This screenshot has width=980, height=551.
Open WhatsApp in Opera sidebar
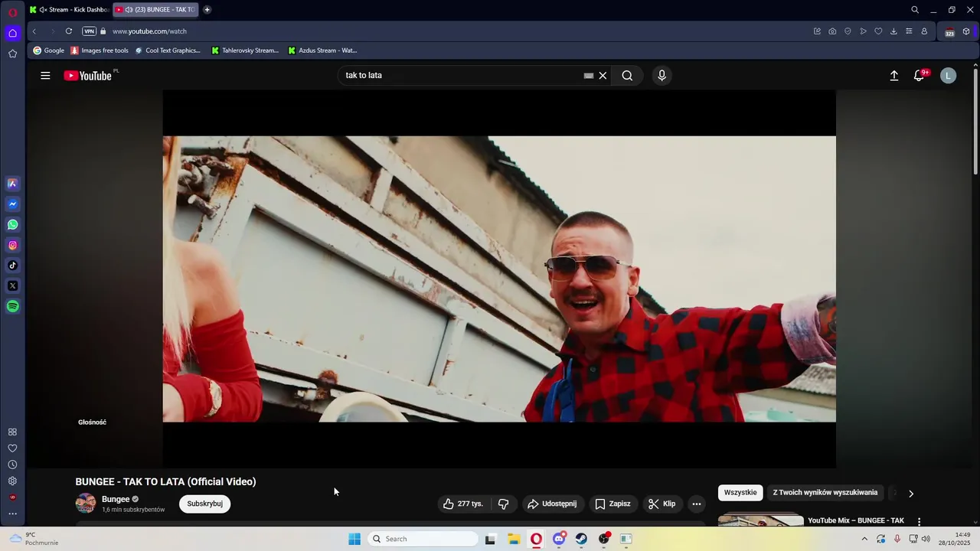pyautogui.click(x=12, y=225)
